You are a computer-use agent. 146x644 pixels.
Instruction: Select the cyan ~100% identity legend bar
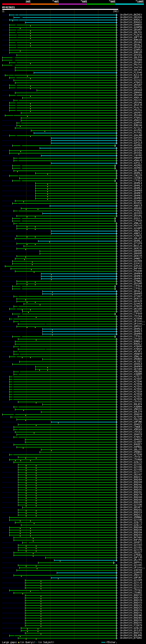[130, 4]
